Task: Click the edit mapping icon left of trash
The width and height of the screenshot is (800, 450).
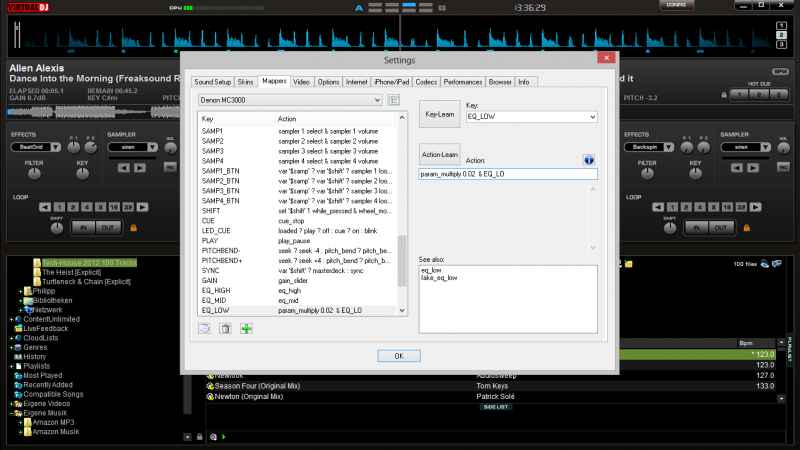Action: point(205,328)
